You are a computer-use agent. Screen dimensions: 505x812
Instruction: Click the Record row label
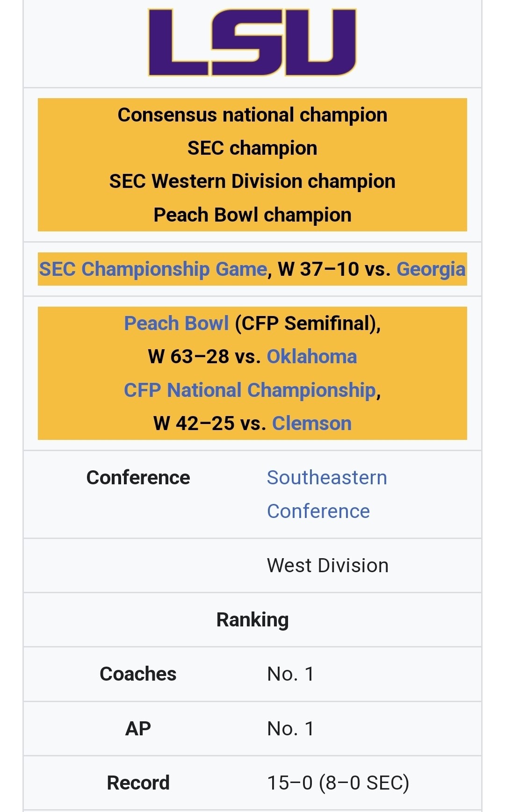coord(138,783)
